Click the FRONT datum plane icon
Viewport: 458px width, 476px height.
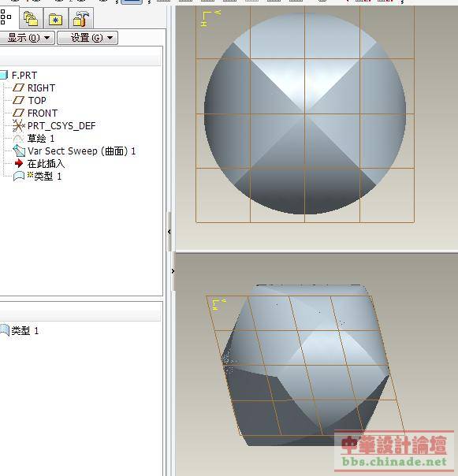pos(18,113)
